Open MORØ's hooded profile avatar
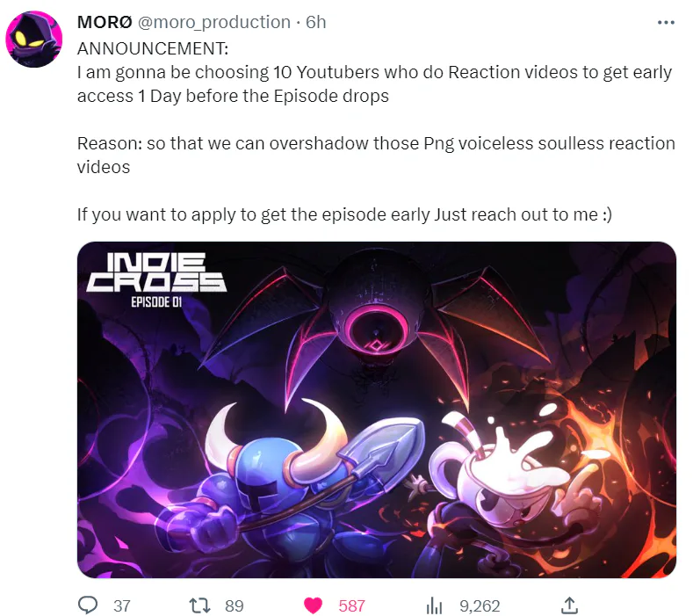693x616 pixels. coord(34,39)
